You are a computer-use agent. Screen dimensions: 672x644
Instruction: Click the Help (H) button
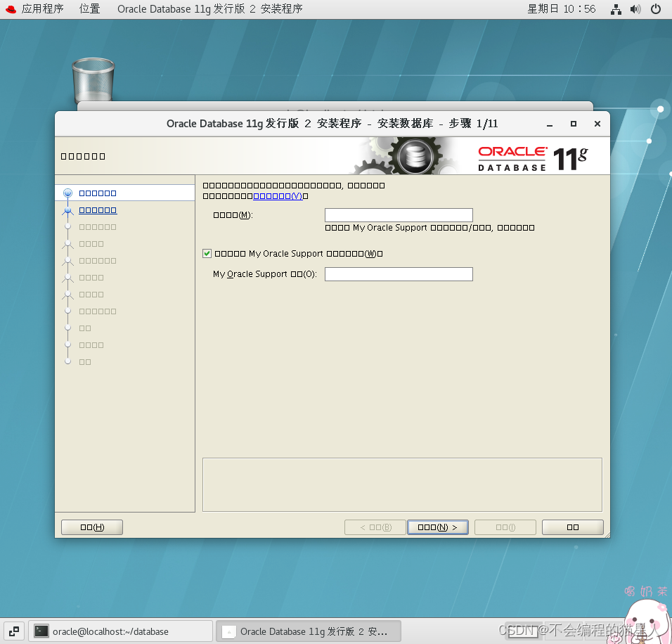(x=92, y=527)
